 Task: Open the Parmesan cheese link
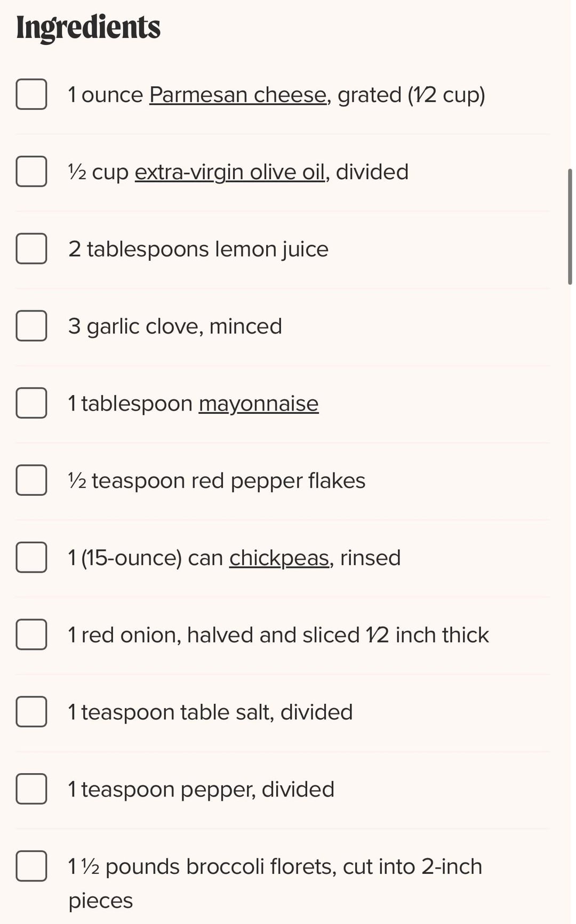[x=237, y=95]
